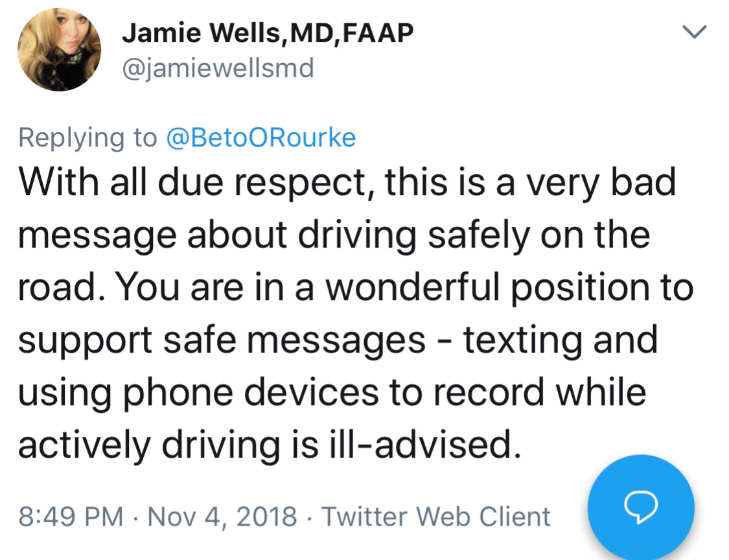Open the Twitter Web Client source link
Image resolution: width=729 pixels, height=560 pixels.
coord(436,517)
